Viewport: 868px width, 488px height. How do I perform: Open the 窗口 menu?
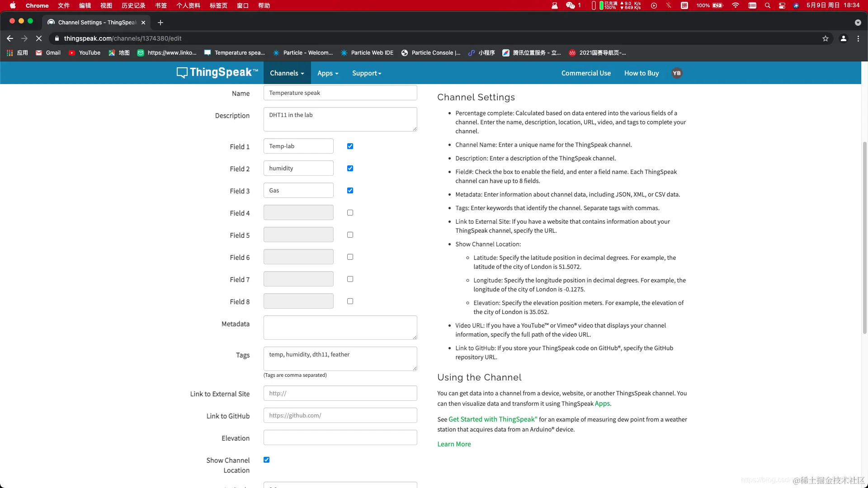[243, 5]
